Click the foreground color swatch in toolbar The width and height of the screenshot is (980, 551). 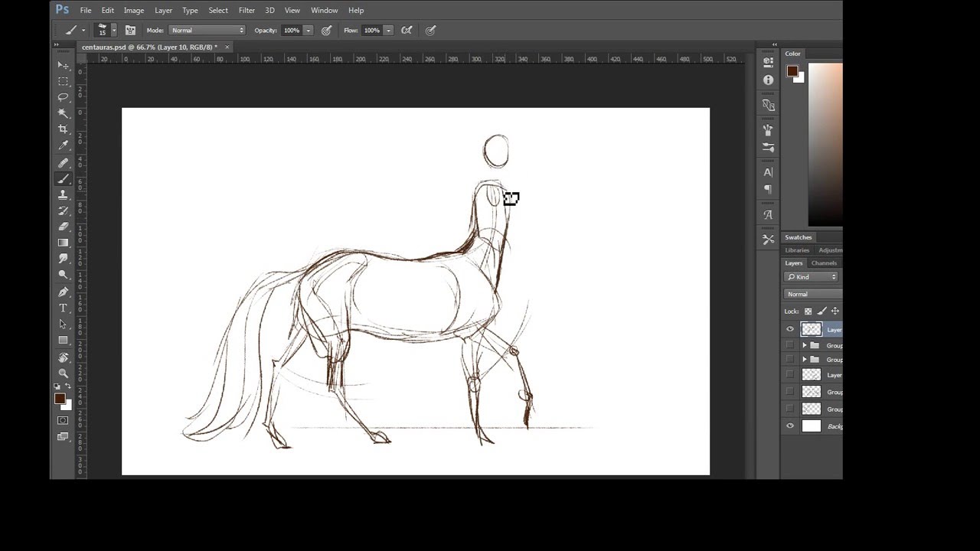(x=60, y=399)
